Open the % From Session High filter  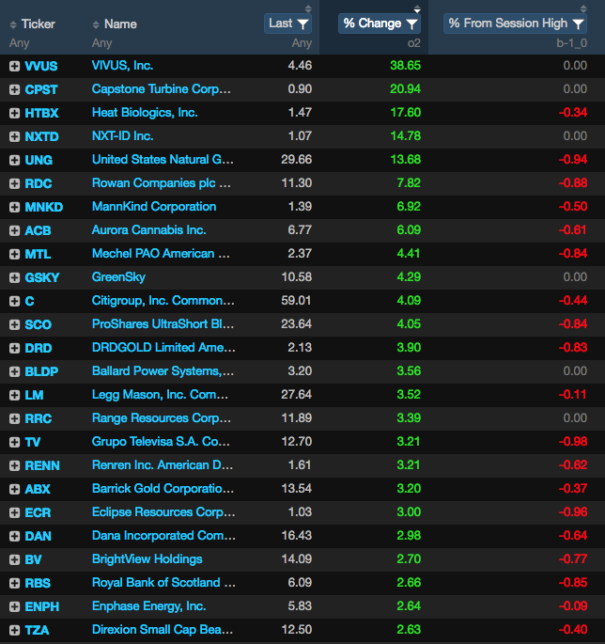tap(515, 23)
